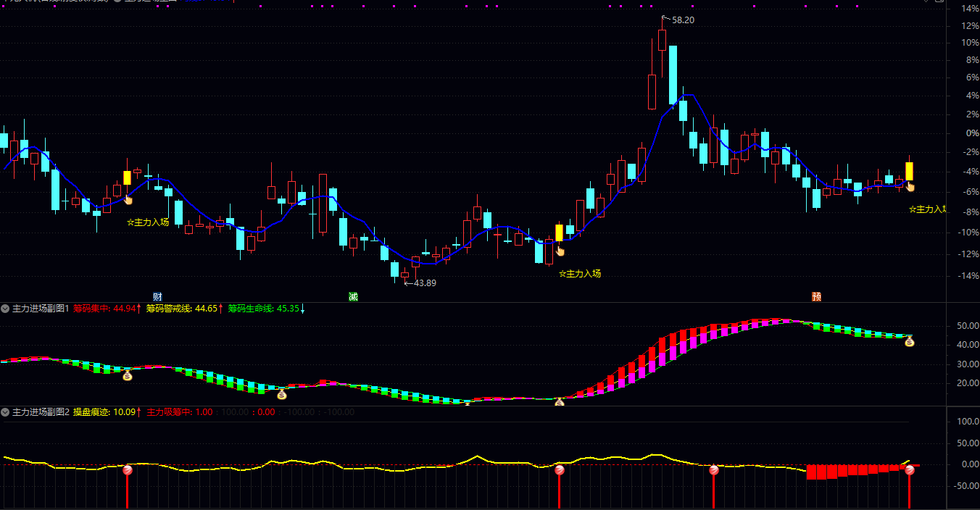Click the first money-bag icon in sub-chart 1

[x=128, y=375]
